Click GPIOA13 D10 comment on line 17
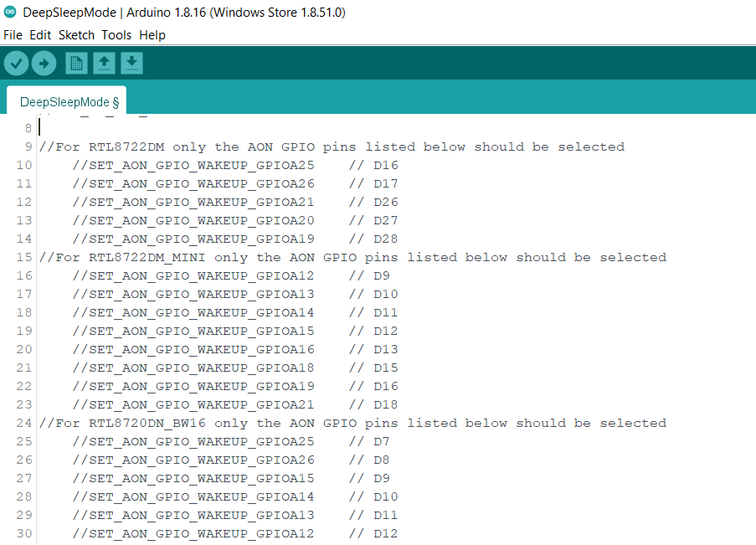 pyautogui.click(x=235, y=294)
